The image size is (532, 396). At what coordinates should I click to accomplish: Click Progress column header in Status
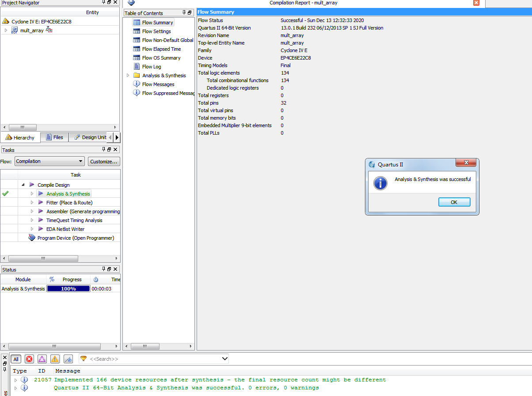(x=72, y=279)
